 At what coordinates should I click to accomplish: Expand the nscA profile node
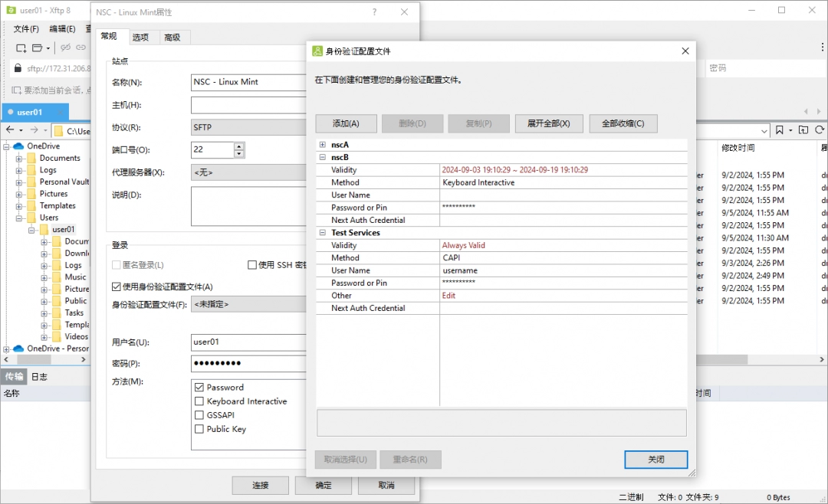pos(323,145)
